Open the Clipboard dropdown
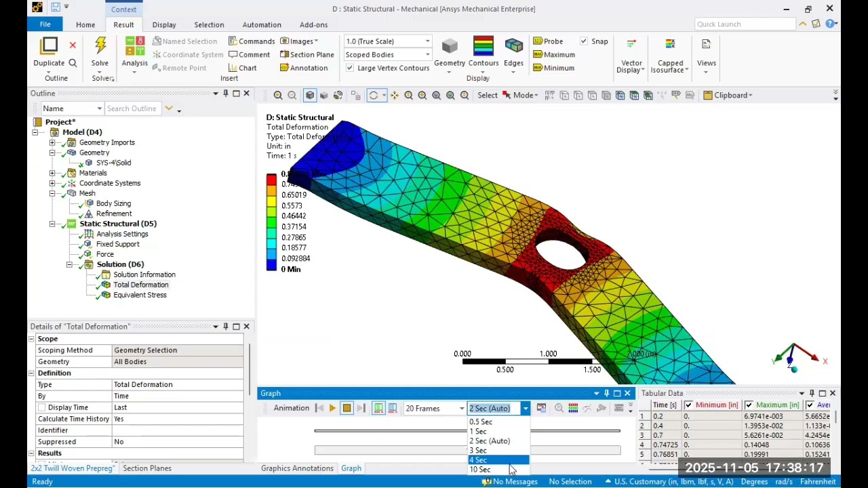Image resolution: width=868 pixels, height=488 pixels. [728, 96]
